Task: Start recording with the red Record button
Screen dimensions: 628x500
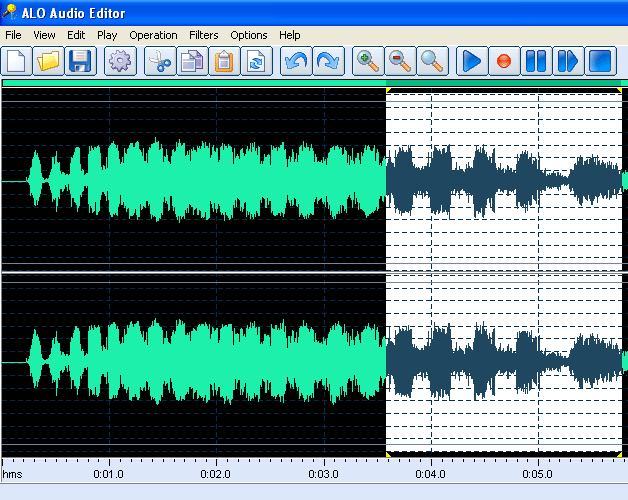Action: coord(504,61)
